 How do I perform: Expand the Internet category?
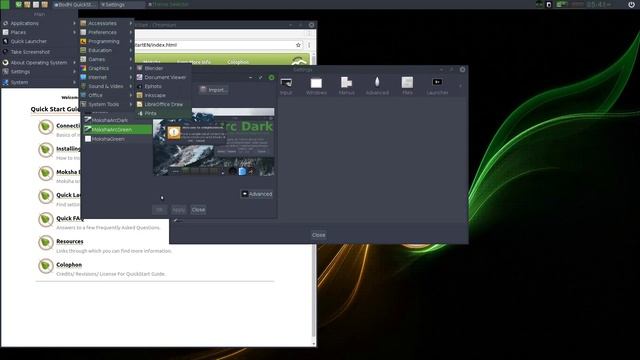(106, 77)
